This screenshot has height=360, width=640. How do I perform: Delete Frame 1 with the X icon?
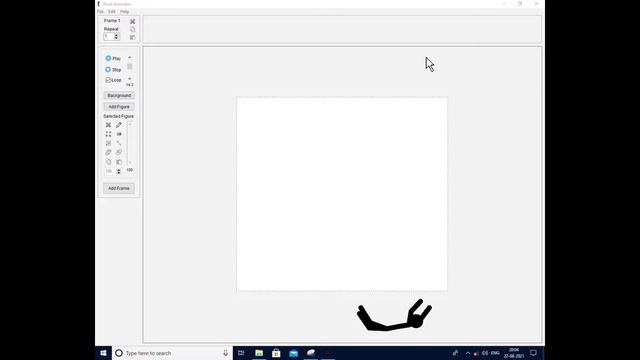(132, 21)
